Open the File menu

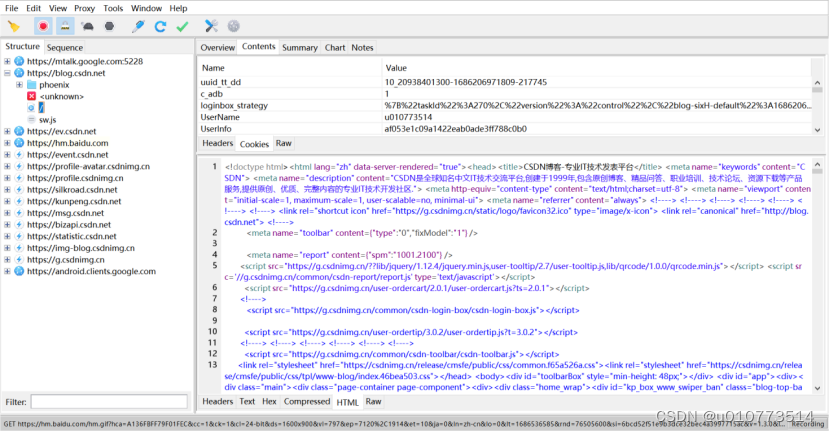point(12,8)
